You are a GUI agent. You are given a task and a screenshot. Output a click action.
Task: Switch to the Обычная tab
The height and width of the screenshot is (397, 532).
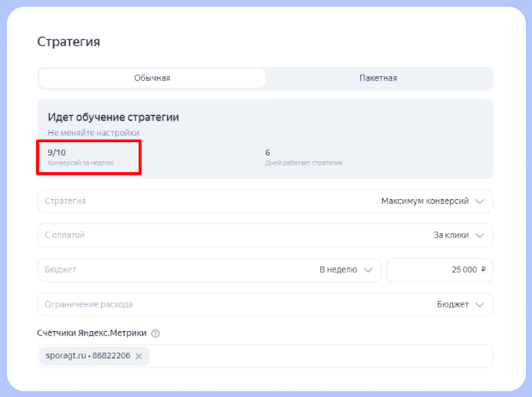tap(152, 78)
